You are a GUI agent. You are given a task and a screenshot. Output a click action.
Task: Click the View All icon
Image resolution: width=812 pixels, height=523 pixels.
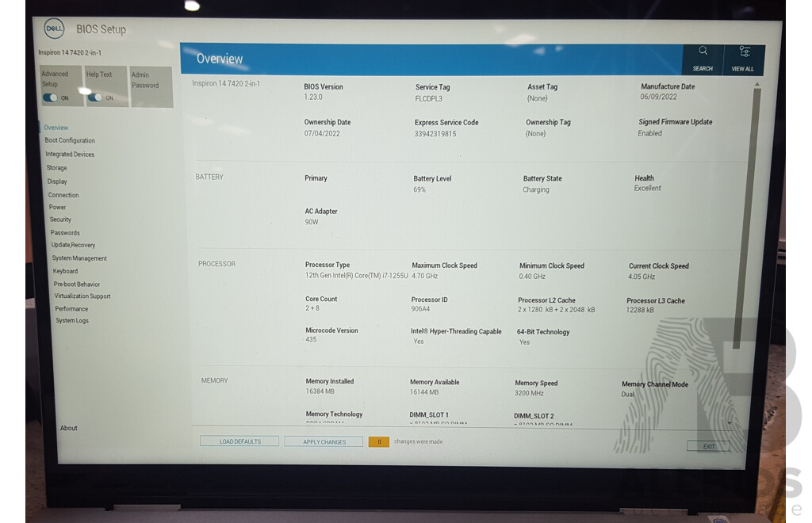click(744, 52)
